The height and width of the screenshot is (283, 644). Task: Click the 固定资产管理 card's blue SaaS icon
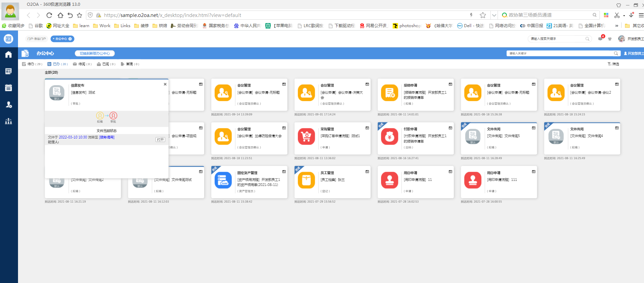223,180
